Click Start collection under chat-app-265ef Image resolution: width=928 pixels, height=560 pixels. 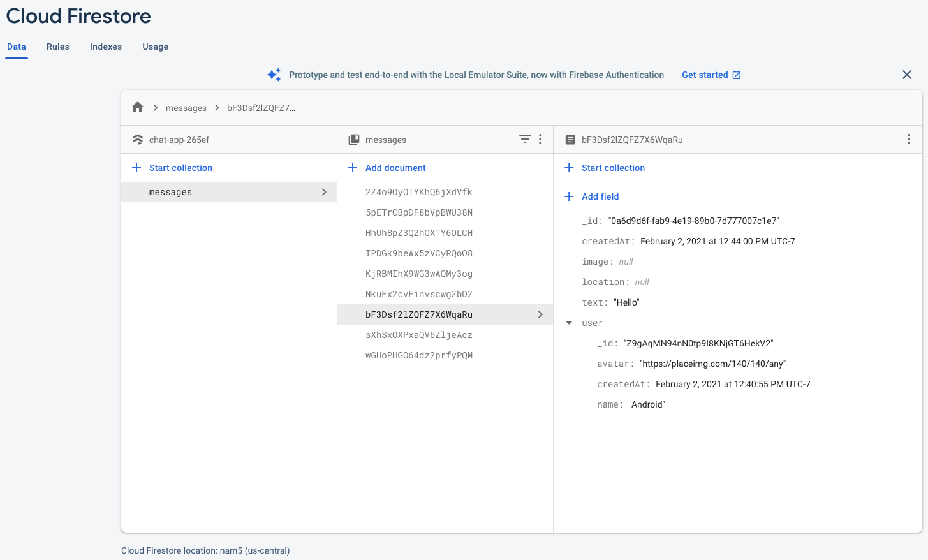pyautogui.click(x=180, y=168)
